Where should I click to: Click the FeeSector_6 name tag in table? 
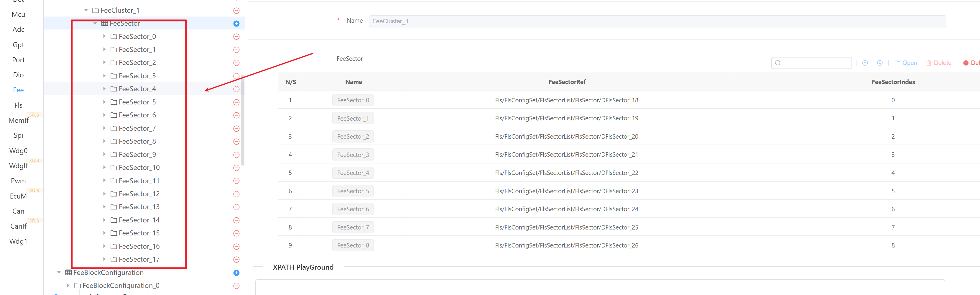click(x=353, y=209)
